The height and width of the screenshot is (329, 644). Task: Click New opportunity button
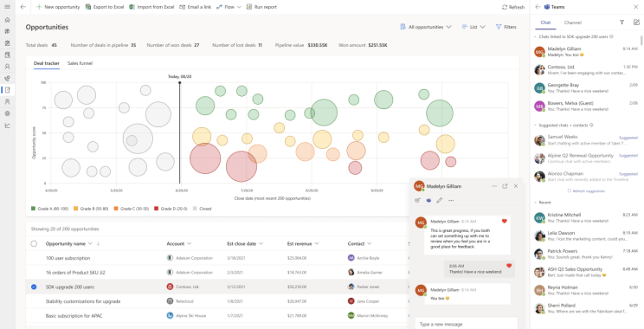58,7
